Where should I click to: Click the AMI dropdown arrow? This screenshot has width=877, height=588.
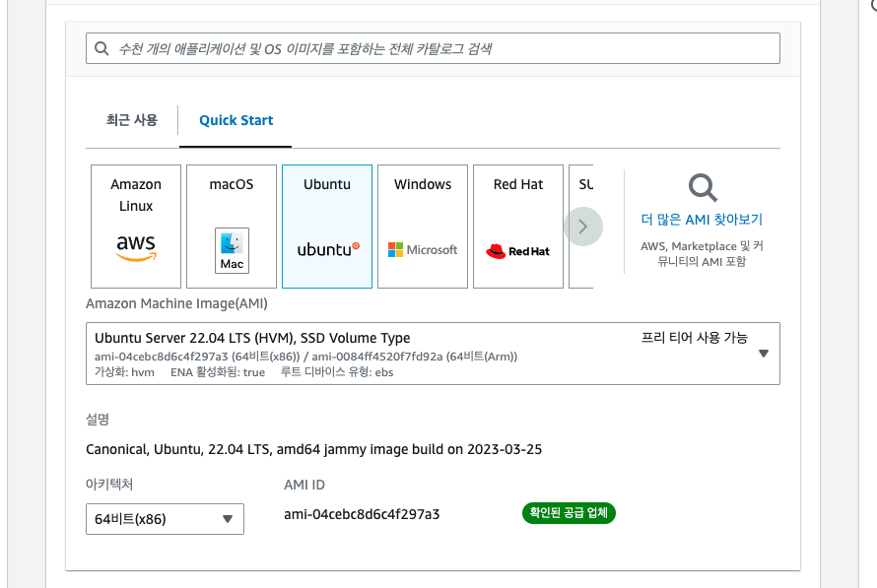coord(764,354)
